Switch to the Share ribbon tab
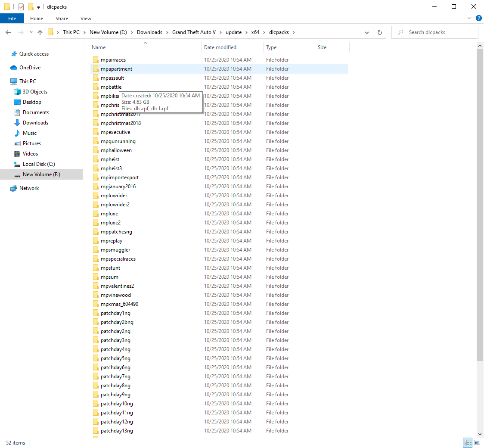 pyautogui.click(x=62, y=19)
